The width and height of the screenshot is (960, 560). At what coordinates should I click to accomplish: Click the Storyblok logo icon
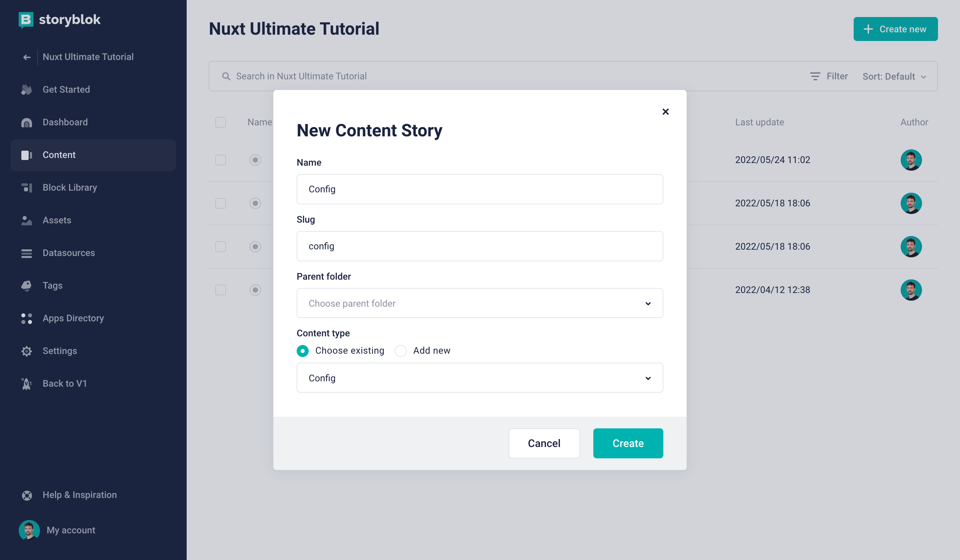coord(26,19)
